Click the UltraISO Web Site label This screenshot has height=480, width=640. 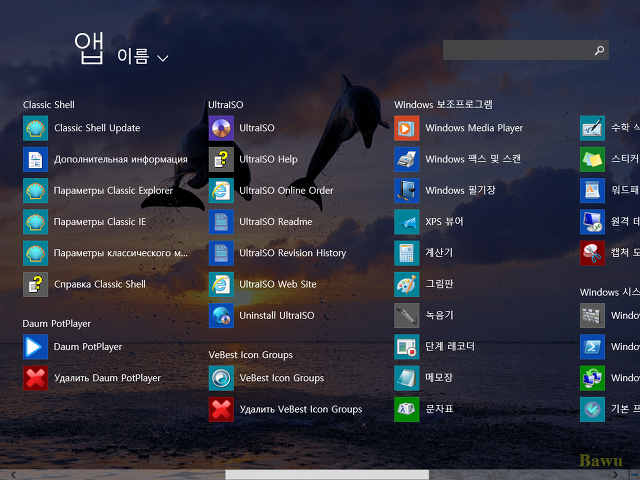click(x=278, y=284)
